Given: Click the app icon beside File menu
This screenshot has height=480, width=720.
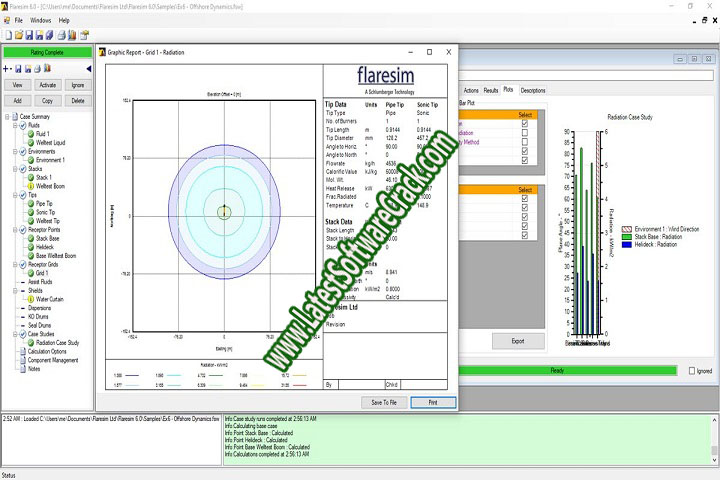Looking at the screenshot, I should click(x=6, y=21).
